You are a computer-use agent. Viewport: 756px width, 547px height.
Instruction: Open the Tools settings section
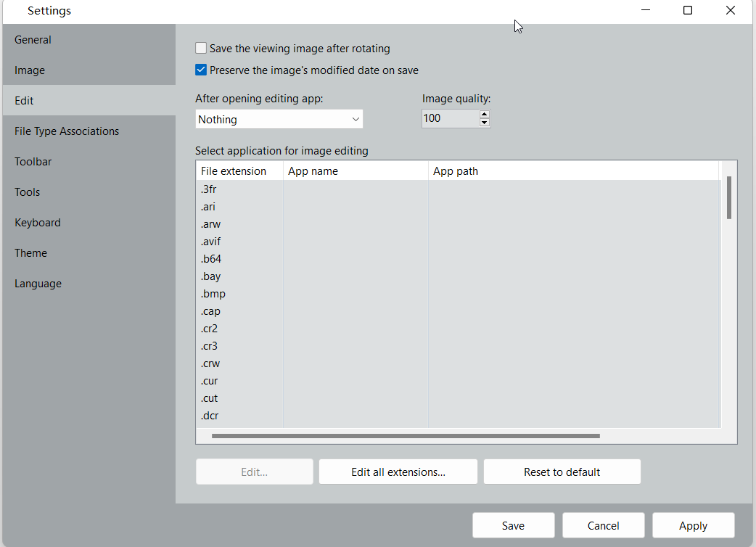[x=27, y=192]
